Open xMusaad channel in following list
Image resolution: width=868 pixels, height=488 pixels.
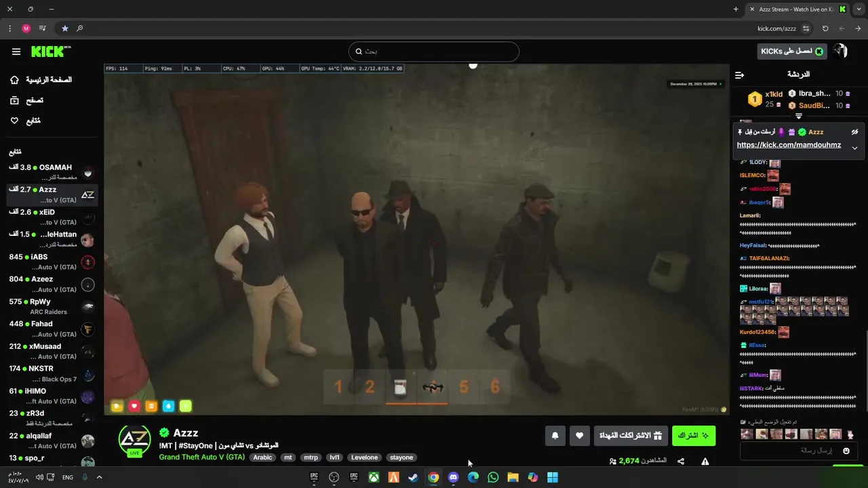[51, 351]
